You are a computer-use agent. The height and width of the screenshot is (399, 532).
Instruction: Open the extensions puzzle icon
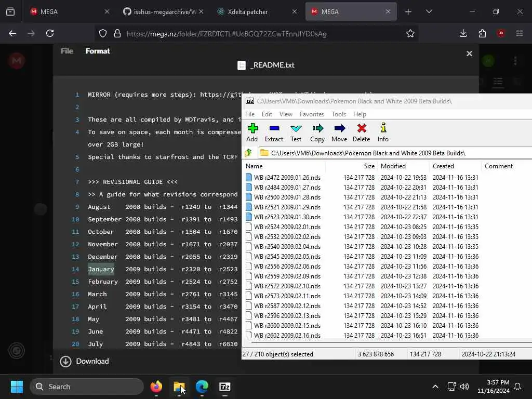pyautogui.click(x=482, y=33)
